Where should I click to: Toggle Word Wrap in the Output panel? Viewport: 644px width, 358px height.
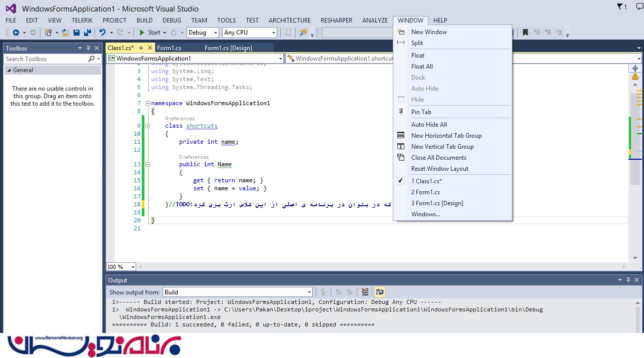click(x=379, y=292)
